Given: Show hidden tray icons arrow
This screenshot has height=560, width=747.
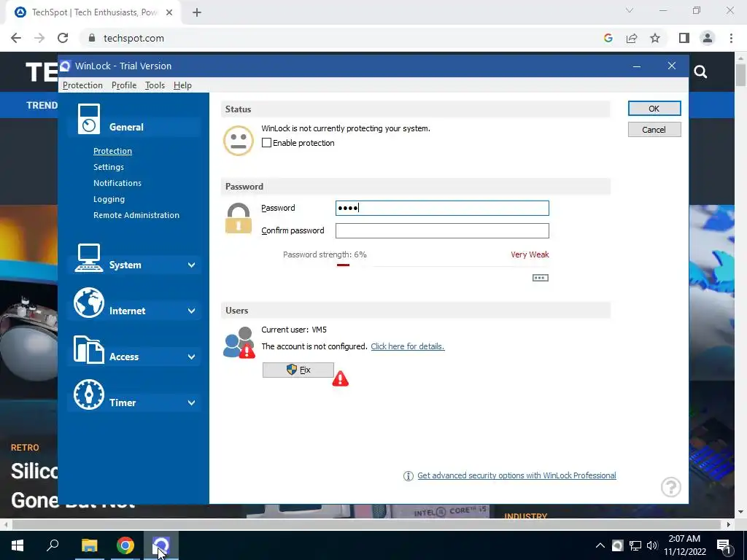Looking at the screenshot, I should [600, 545].
